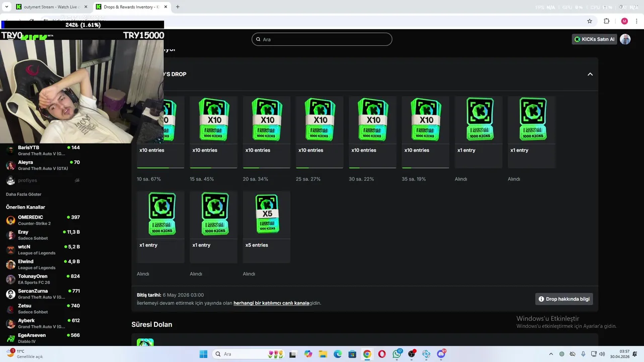644x362 pixels.
Task: Select the X5 entries reward image
Action: tap(267, 214)
